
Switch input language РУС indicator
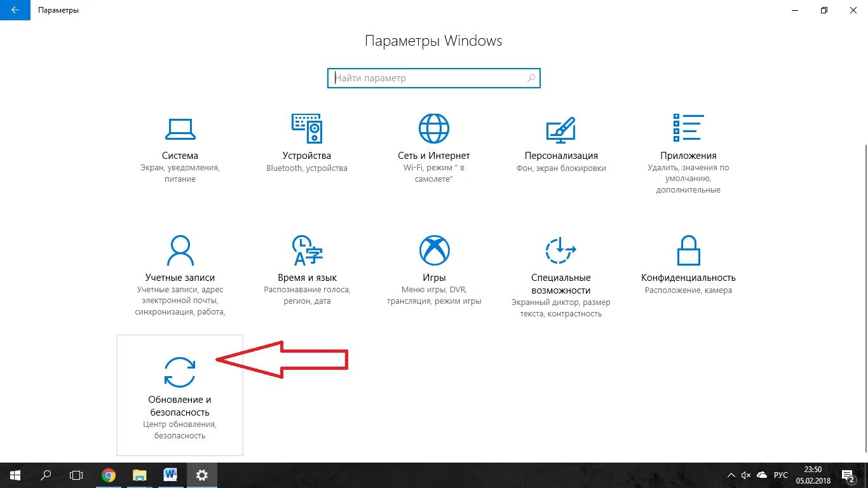click(781, 475)
